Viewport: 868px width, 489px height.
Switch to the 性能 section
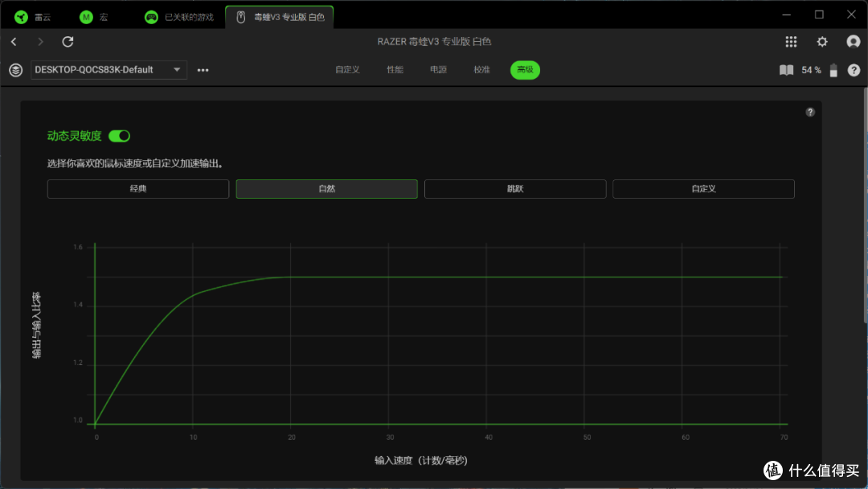pos(395,70)
